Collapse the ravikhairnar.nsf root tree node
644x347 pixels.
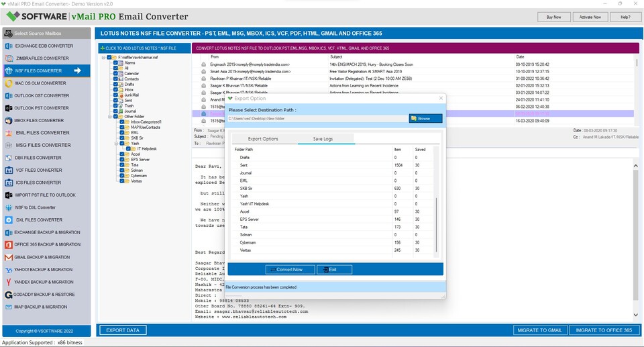(103, 58)
